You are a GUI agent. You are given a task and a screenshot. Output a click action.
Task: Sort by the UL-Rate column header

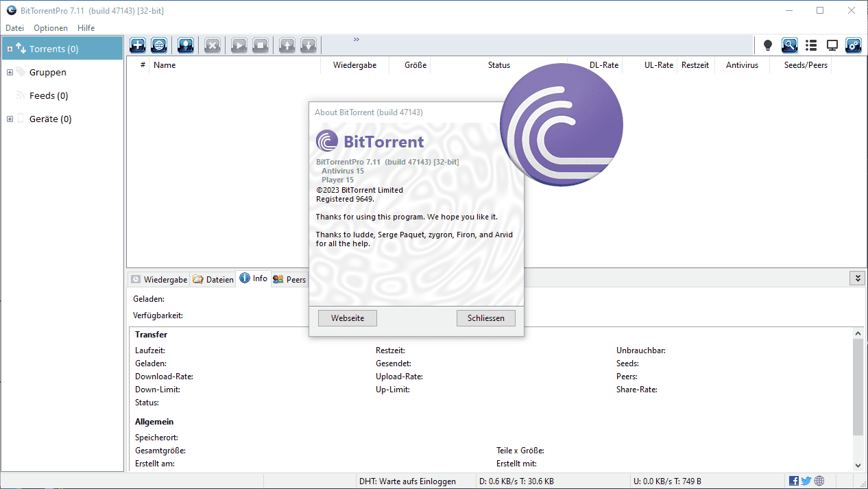(658, 65)
